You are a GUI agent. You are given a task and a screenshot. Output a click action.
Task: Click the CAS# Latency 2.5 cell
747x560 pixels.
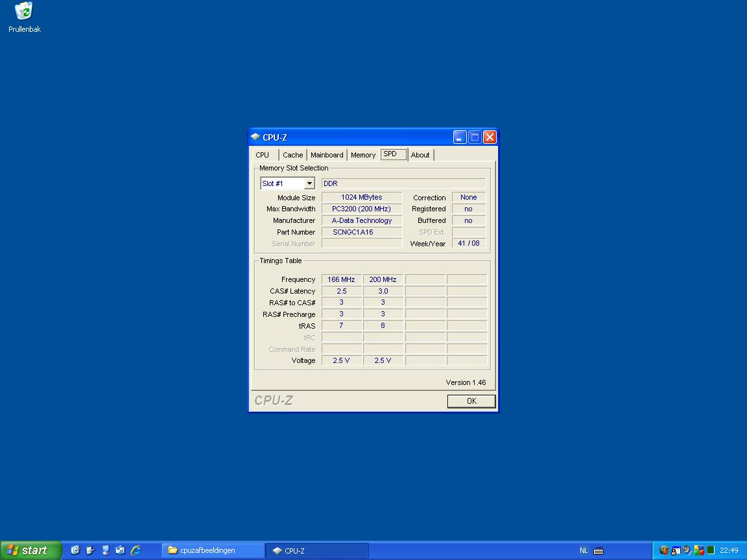tap(342, 291)
